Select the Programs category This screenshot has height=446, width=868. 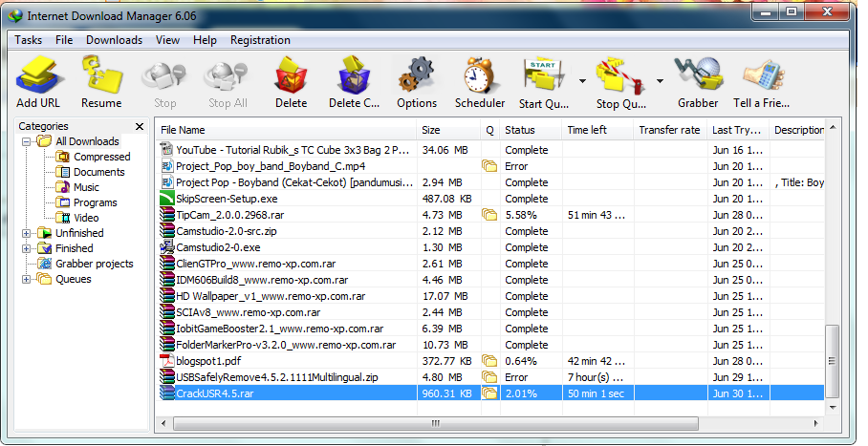tap(96, 202)
